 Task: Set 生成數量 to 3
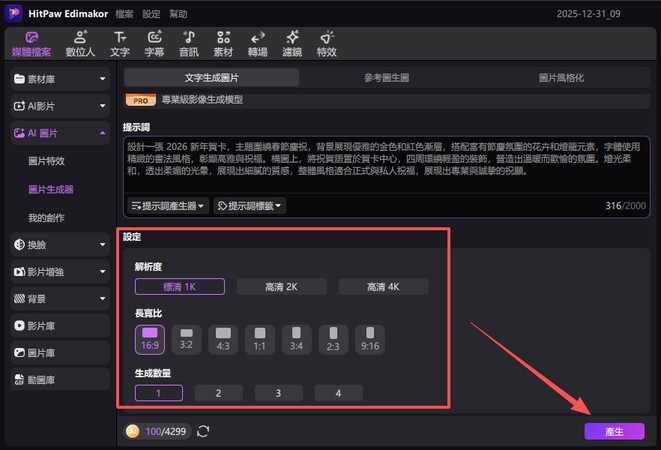point(278,393)
